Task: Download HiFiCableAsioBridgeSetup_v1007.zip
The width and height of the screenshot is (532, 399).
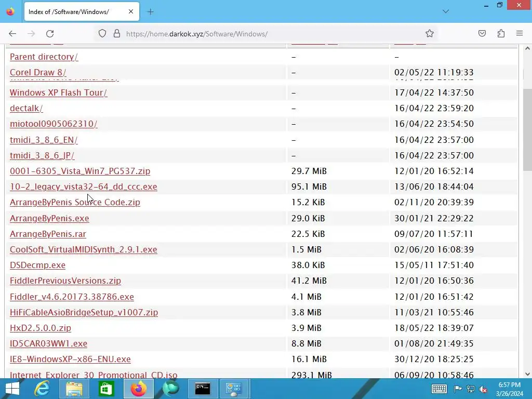Action: [84, 312]
